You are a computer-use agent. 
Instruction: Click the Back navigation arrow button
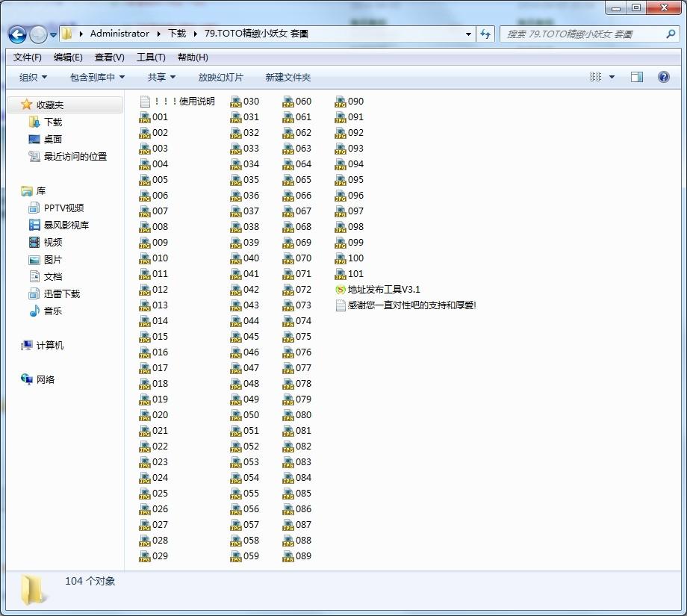pos(17,34)
